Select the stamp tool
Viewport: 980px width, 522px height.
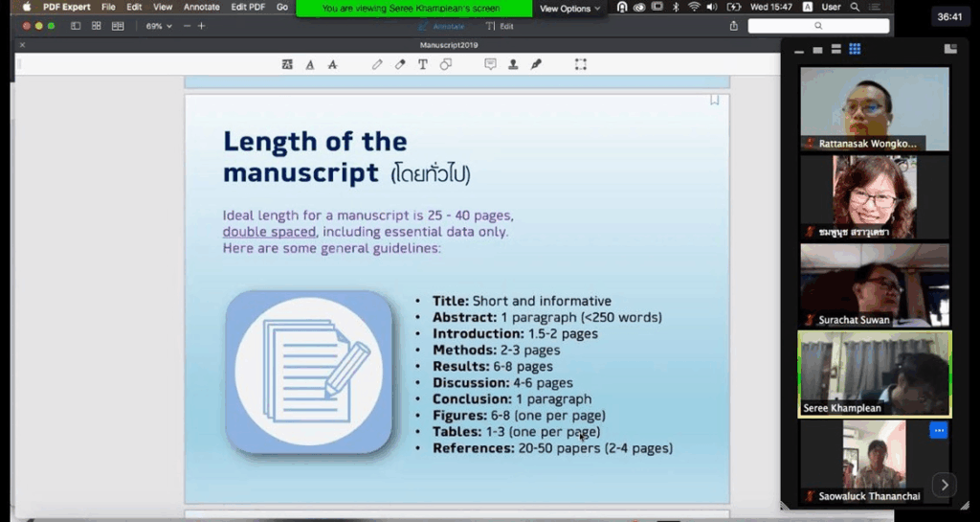pos(513,64)
